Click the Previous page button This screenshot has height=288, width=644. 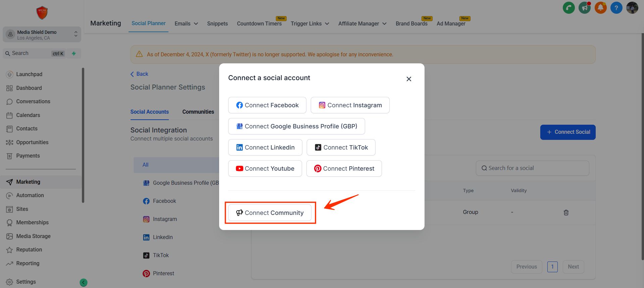coord(527,267)
